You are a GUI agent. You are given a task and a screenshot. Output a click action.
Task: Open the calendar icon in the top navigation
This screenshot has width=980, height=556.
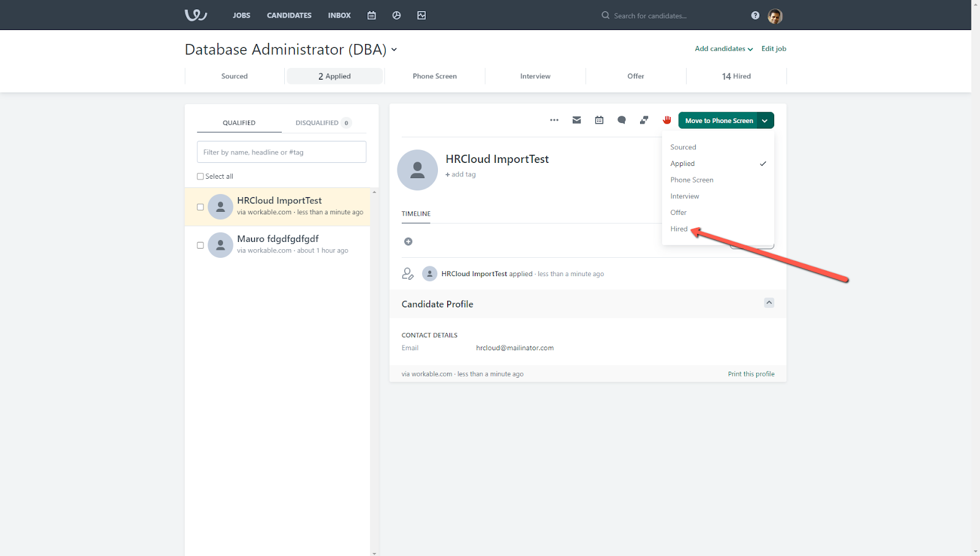pyautogui.click(x=372, y=15)
